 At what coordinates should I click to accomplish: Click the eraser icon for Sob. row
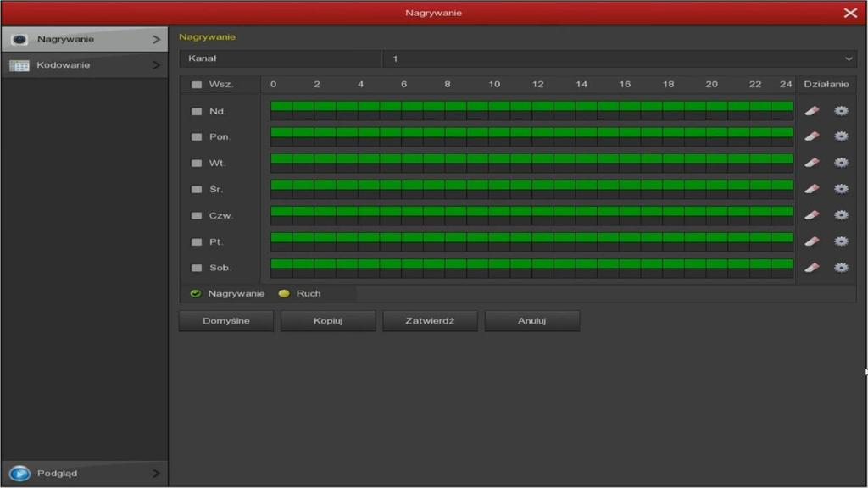[811, 268]
